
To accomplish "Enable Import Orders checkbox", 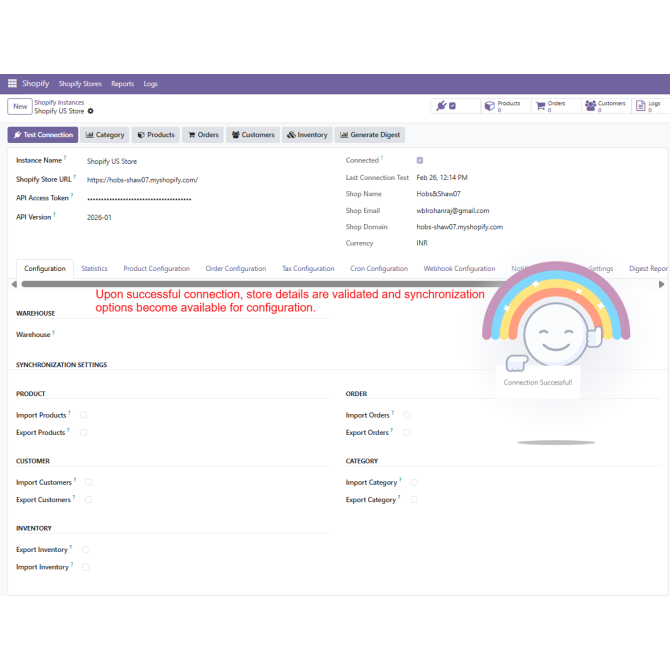I will coord(407,415).
